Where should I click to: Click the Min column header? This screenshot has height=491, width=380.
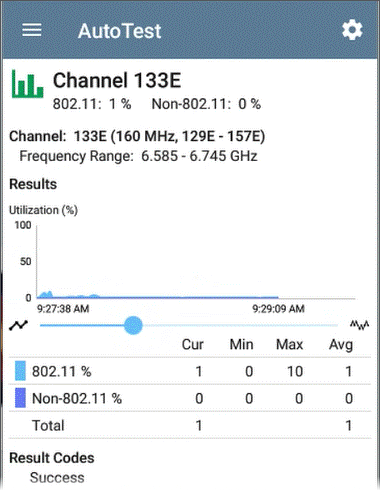[x=241, y=344]
